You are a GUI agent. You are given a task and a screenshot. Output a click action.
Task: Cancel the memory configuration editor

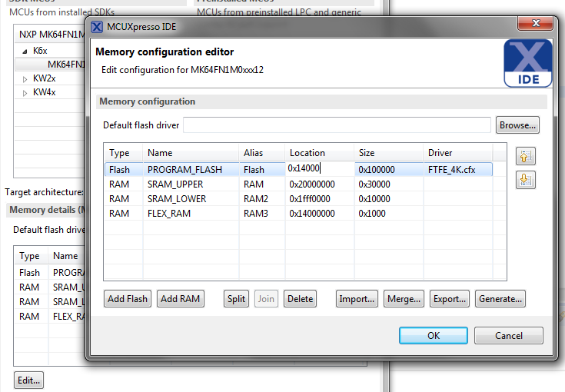tap(508, 335)
